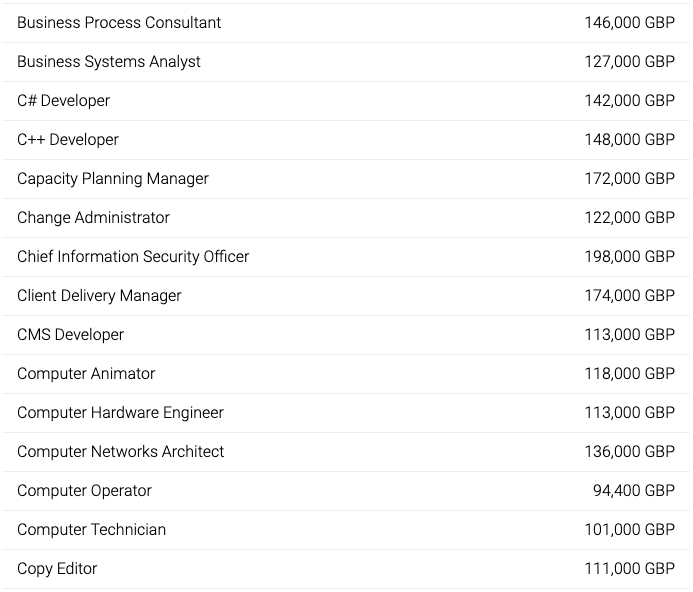
Task: Click the Computer Animator job title
Action: tap(86, 374)
